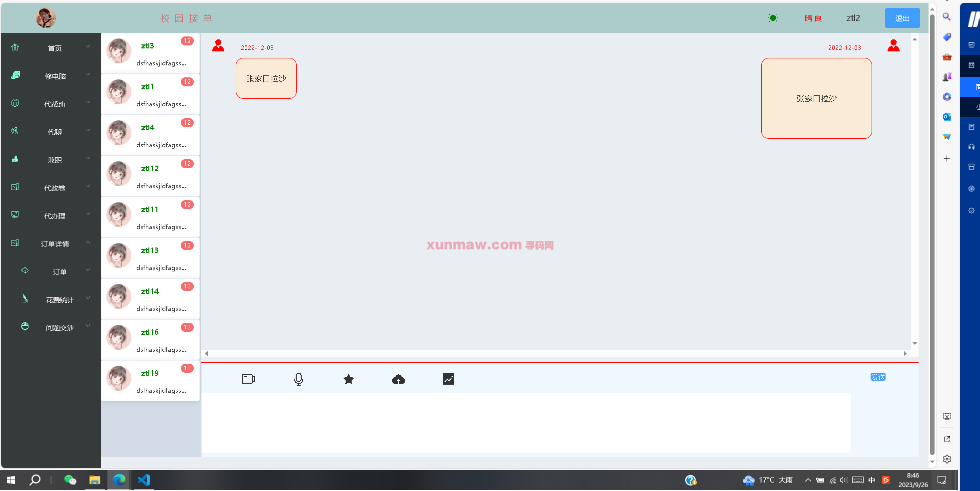Open File Explorer from taskbar
980x491 pixels.
click(95, 480)
